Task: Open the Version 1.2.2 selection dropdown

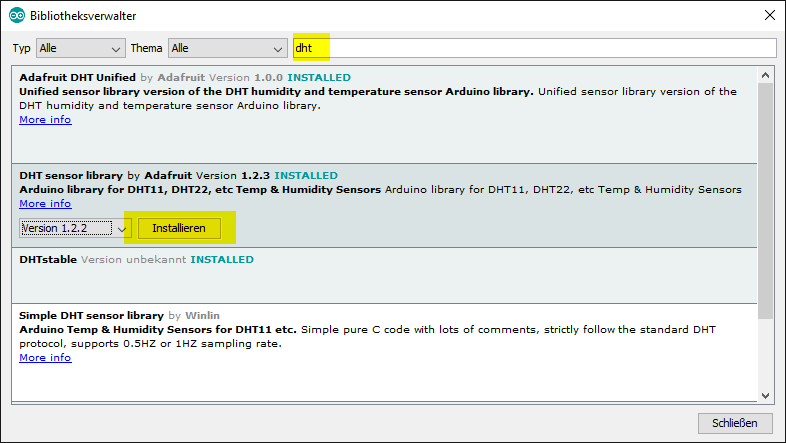Action: click(76, 228)
